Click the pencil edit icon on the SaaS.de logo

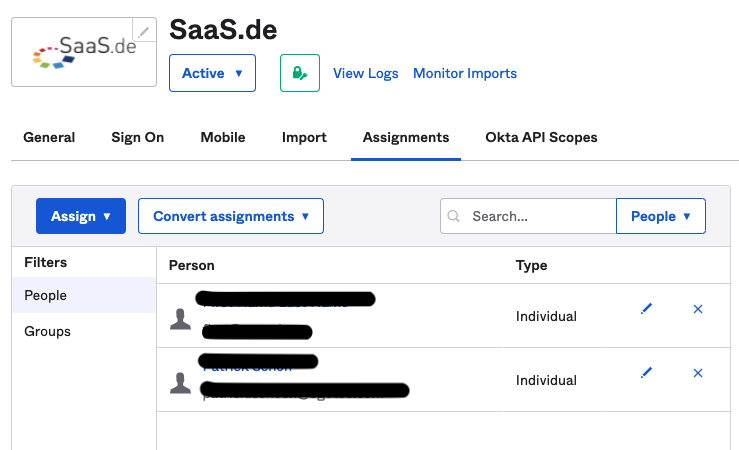[144, 31]
